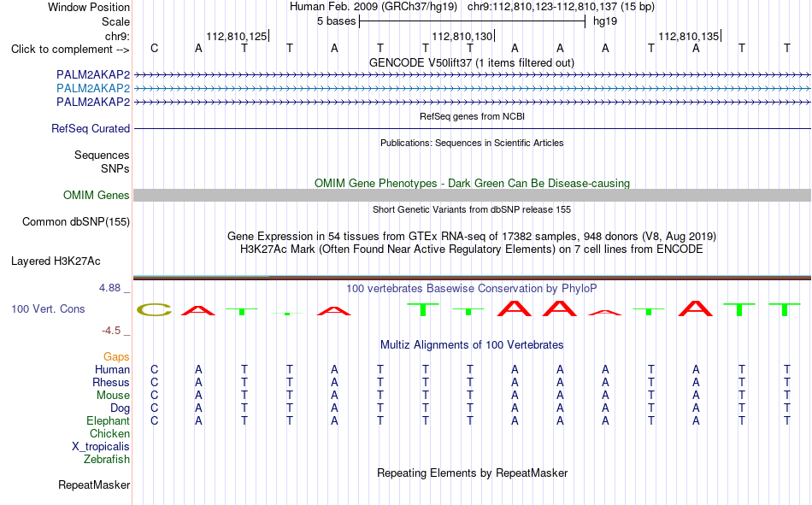The height and width of the screenshot is (505, 812).
Task: Click the gray OMIM Genes bar
Action: 472,196
